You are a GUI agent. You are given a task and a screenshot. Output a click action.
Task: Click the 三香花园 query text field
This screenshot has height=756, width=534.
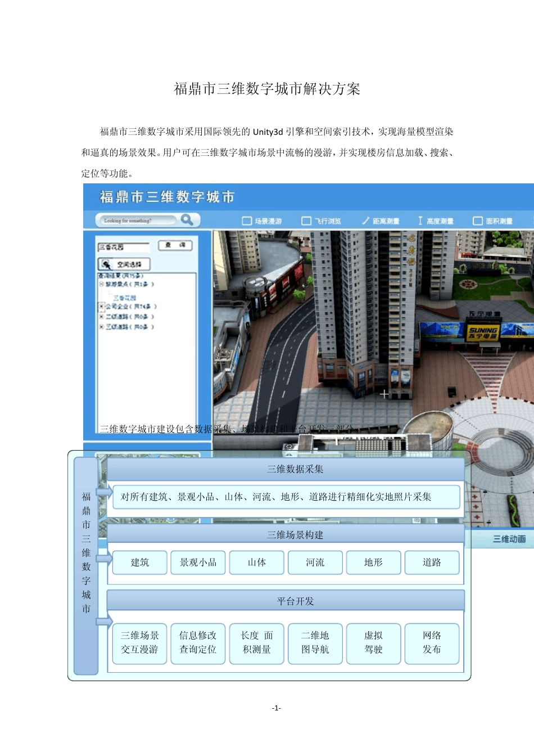click(x=124, y=247)
